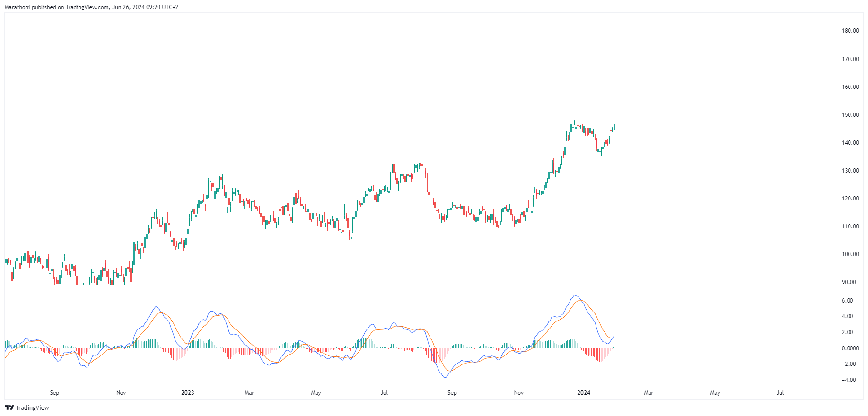Screen dimensions: 868x416
Task: Select the 2023 marker on time axis
Action: [188, 393]
